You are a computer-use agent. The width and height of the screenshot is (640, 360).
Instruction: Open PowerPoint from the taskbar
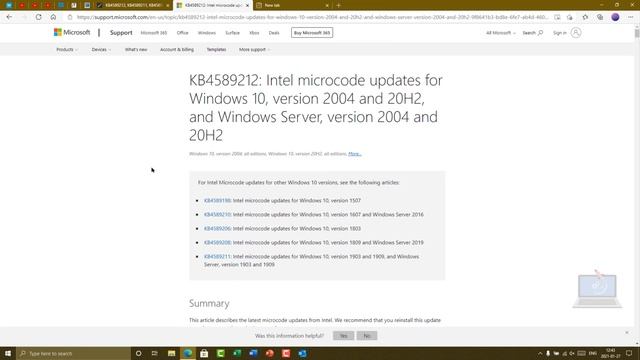(269, 353)
